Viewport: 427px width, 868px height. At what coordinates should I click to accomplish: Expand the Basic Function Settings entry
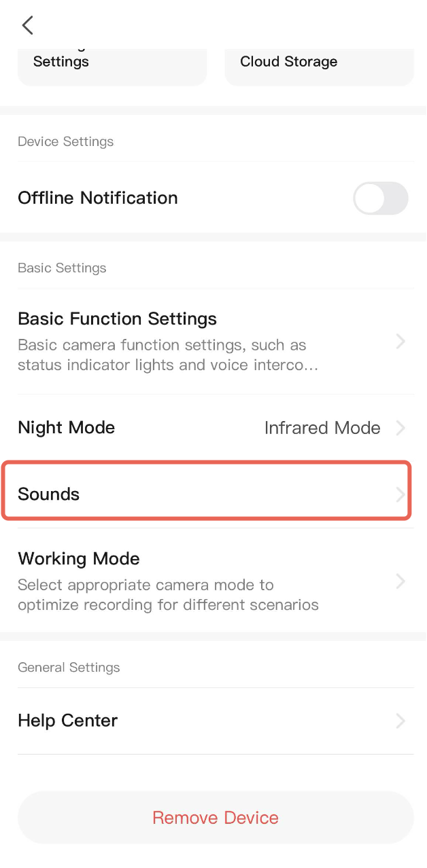coord(117,319)
